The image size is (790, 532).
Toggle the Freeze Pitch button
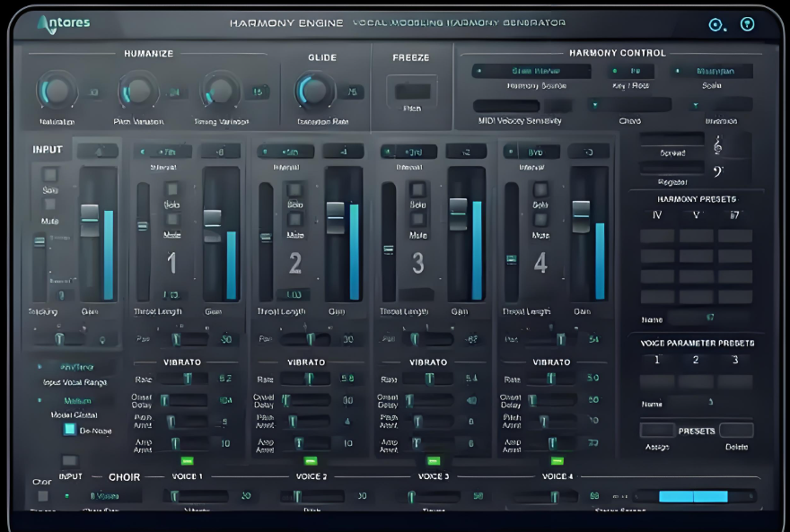pyautogui.click(x=412, y=92)
